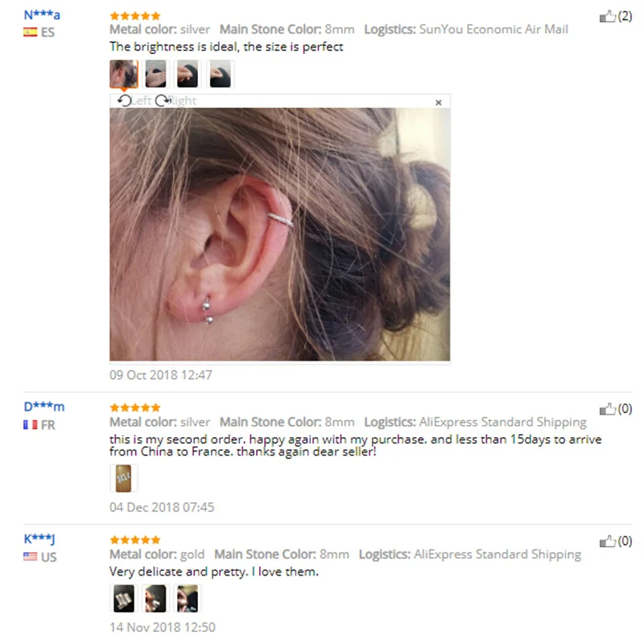This screenshot has height=644, width=644.
Task: Click the US flag under K***J
Action: (x=30, y=556)
